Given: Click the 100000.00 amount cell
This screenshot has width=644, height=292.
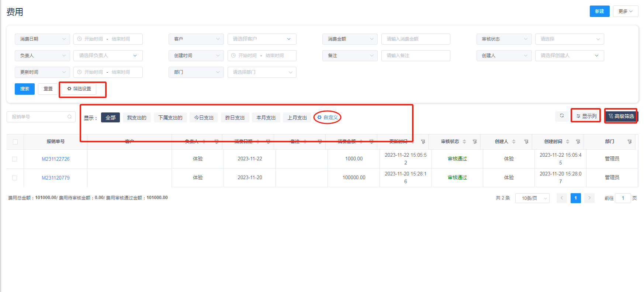Looking at the screenshot, I should (354, 178).
